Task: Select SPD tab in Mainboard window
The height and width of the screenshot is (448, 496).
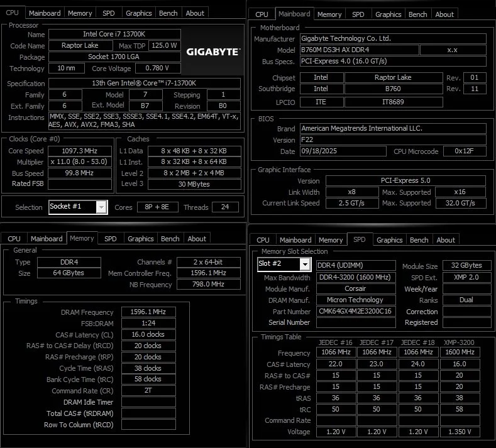Action: tap(358, 14)
